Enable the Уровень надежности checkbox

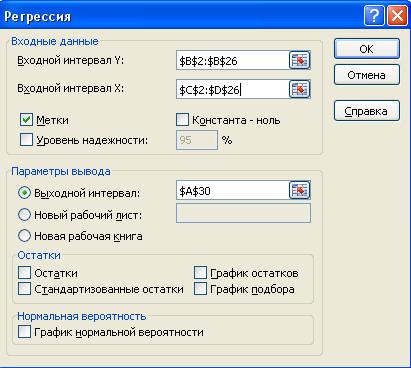(26, 140)
